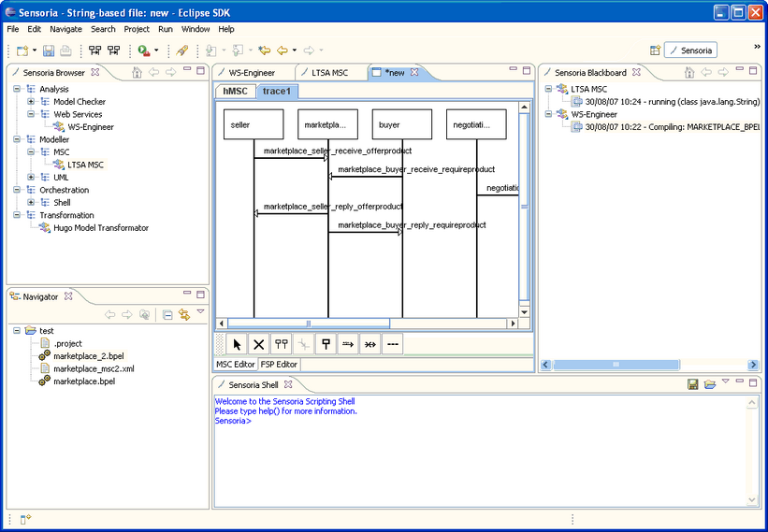Click the diagram horizontal scrollbar thumb

point(309,324)
